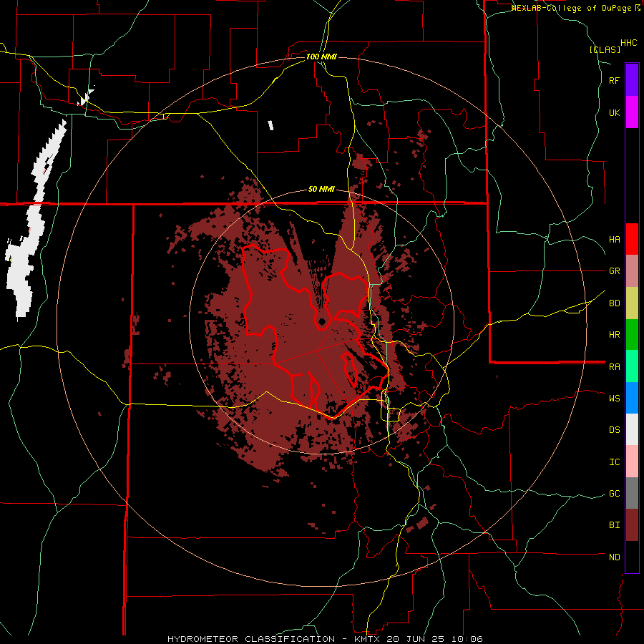Click the 100 NMI range ring label

pos(321,57)
